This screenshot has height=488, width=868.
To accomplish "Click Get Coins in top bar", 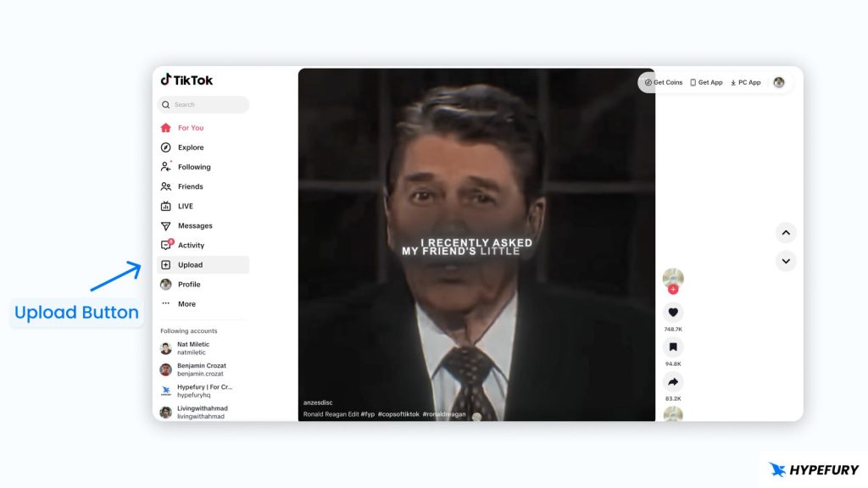I will 664,82.
